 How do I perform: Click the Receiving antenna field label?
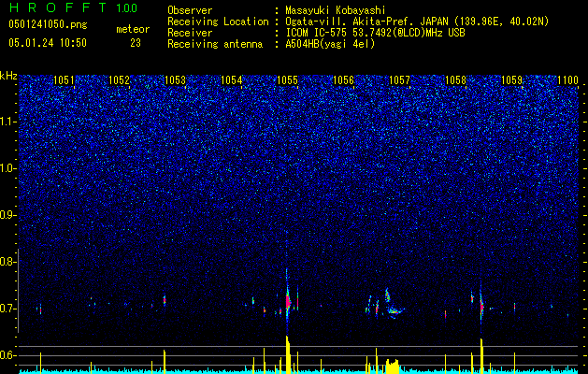coord(215,44)
